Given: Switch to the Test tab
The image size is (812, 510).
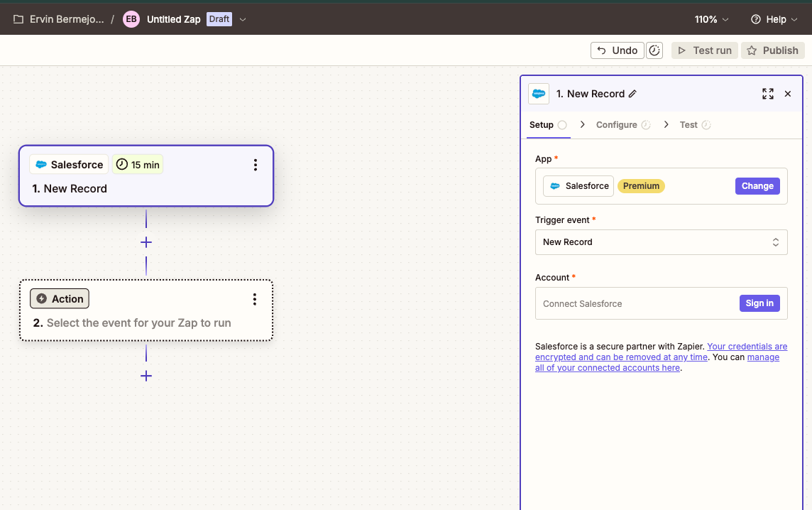Looking at the screenshot, I should [688, 124].
